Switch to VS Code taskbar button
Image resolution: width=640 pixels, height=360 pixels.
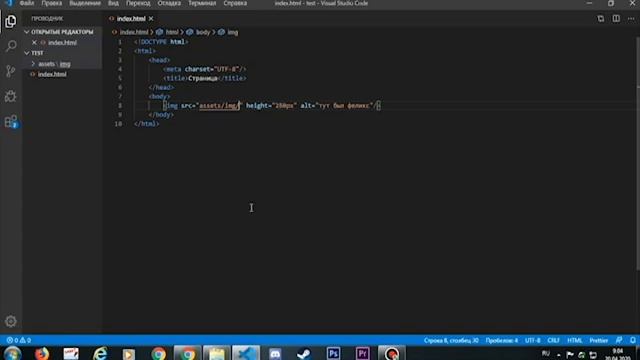pyautogui.click(x=246, y=353)
